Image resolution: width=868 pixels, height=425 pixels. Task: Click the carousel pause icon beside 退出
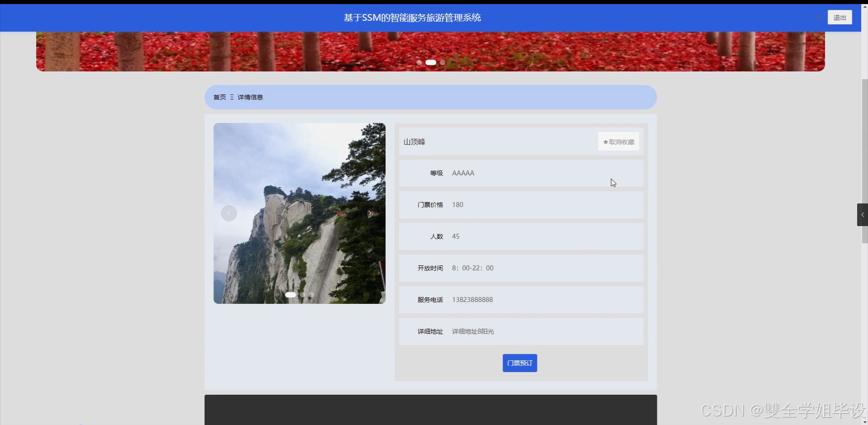click(819, 18)
